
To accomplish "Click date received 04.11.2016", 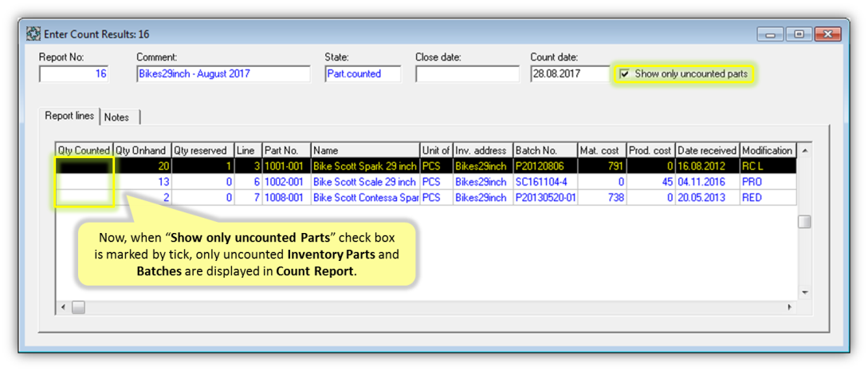I will (708, 182).
